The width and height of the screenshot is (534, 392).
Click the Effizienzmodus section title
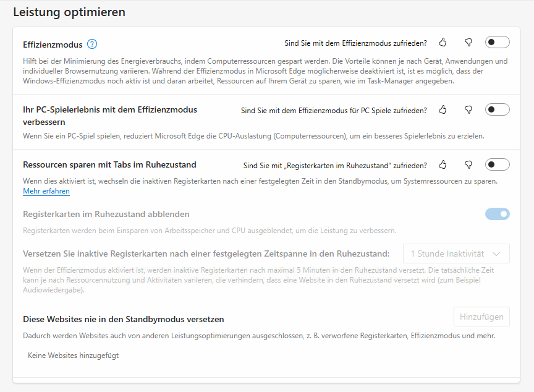pos(52,45)
